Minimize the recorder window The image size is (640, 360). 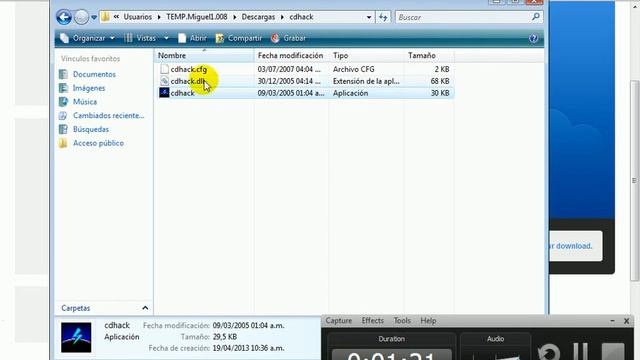tap(612, 321)
